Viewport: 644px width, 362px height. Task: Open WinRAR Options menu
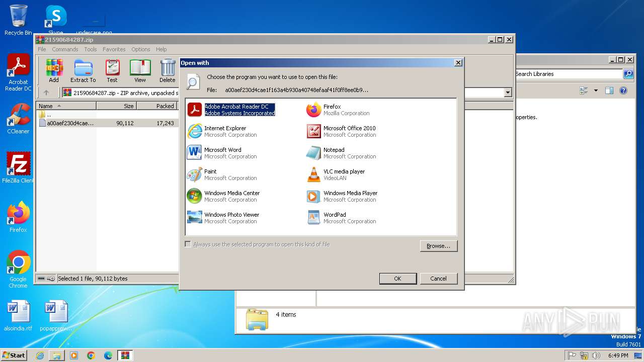coord(141,49)
